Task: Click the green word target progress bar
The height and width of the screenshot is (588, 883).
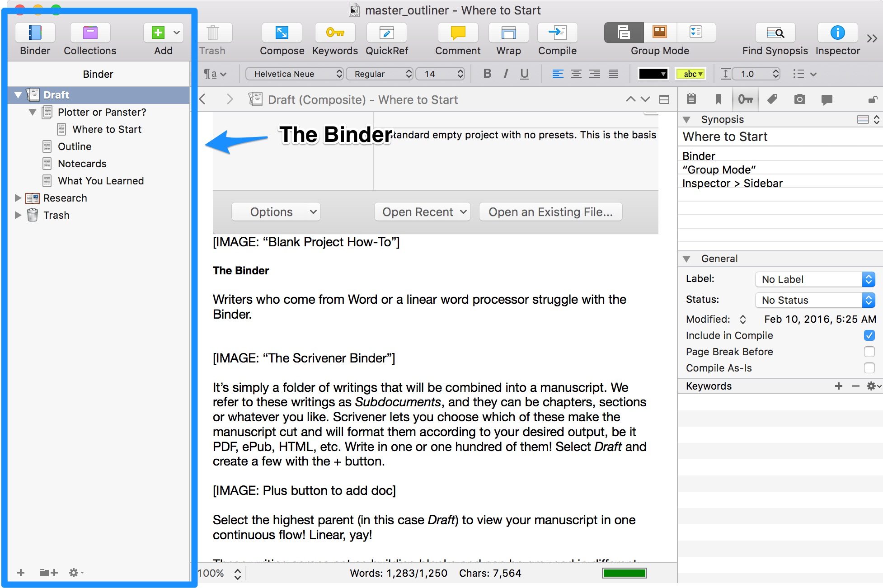Action: [624, 573]
